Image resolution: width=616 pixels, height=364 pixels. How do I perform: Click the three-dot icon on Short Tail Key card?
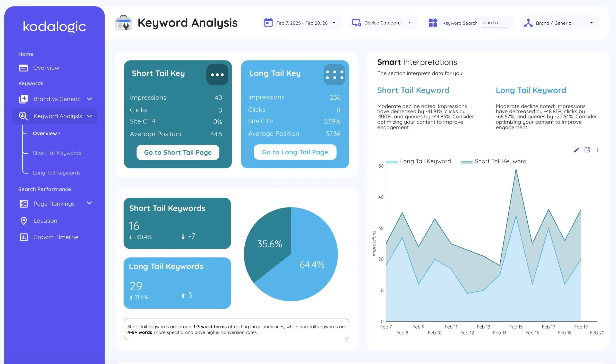point(217,75)
